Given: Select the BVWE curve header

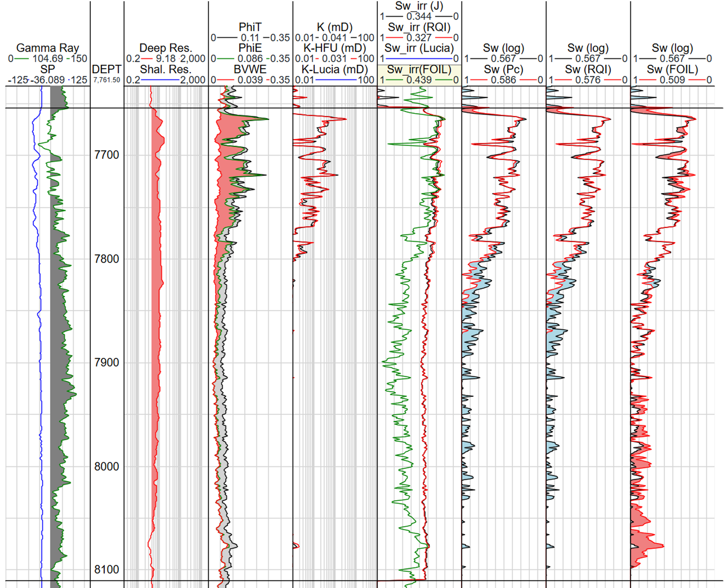Looking at the screenshot, I should pyautogui.click(x=250, y=69).
